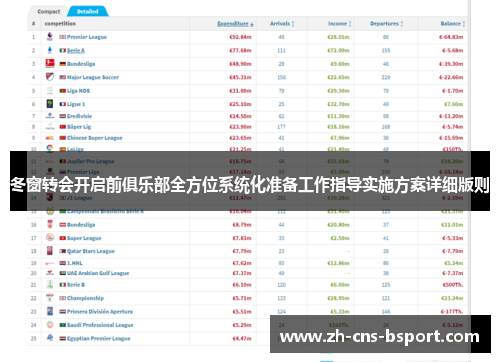Screen dimensions: 500x362
Task: Sort by Expenditure column header
Action: 235,24
